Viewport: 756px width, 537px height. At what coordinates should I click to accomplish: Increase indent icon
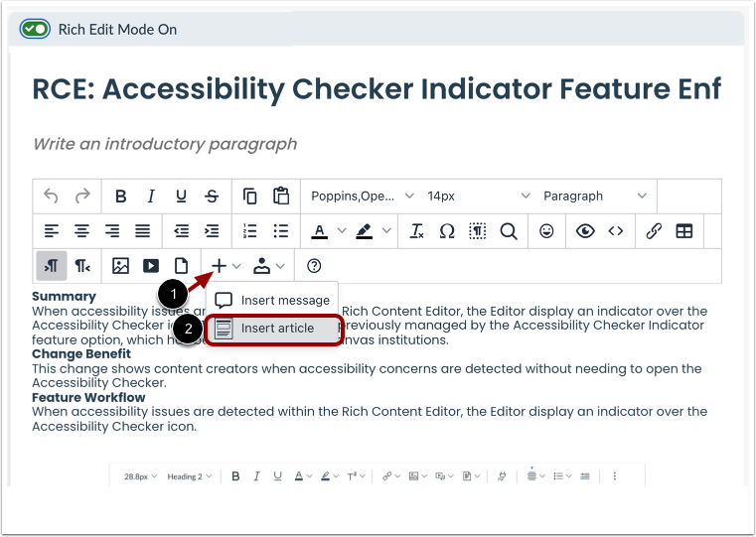(x=212, y=231)
